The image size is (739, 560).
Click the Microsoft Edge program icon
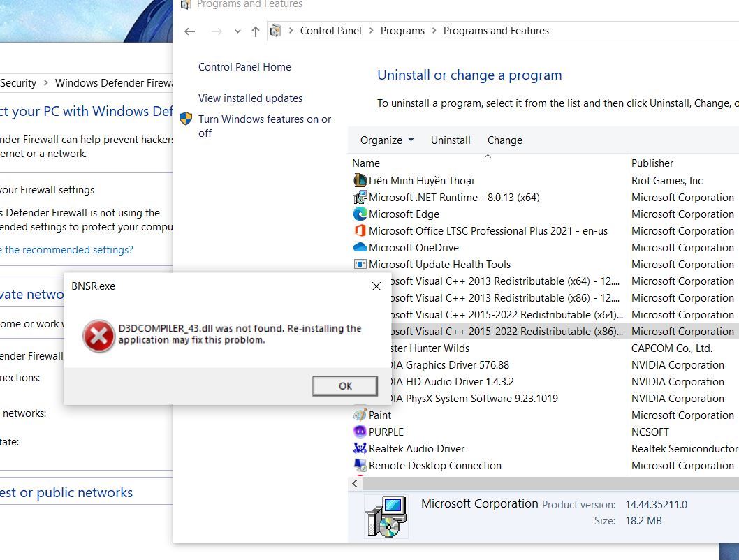[359, 214]
